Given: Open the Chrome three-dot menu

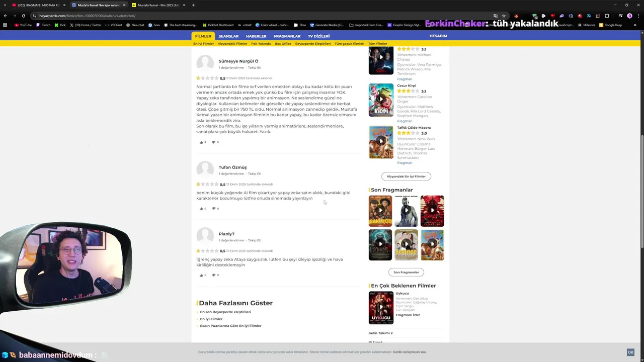Looking at the screenshot, I should [638, 16].
